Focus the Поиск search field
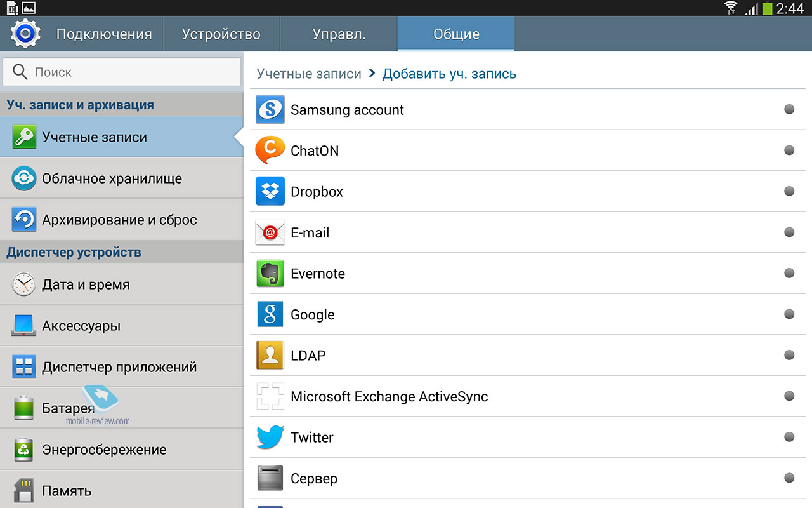 (x=122, y=72)
